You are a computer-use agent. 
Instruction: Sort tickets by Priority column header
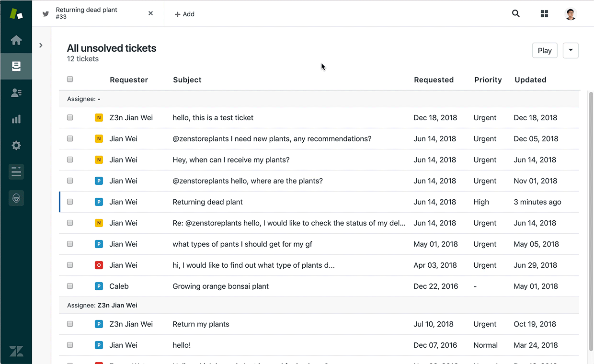[x=488, y=80]
